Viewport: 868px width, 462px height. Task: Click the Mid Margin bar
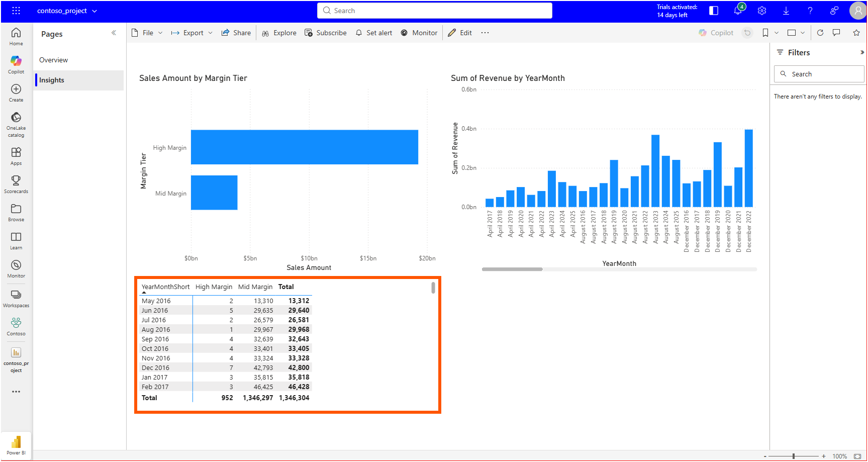click(x=214, y=193)
